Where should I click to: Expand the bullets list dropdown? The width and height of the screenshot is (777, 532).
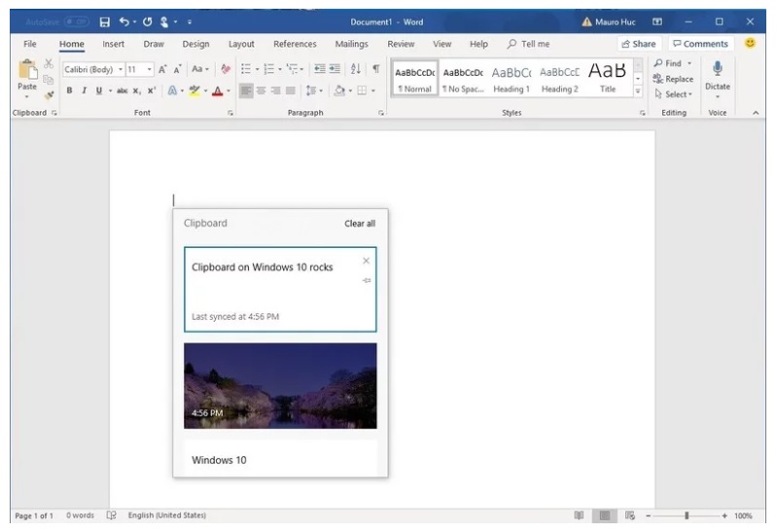(257, 69)
